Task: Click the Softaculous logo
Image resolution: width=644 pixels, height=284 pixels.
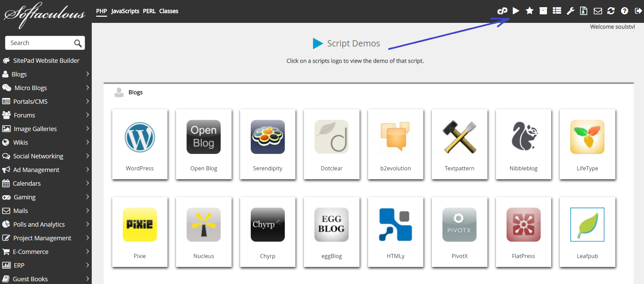Action: pos(45,15)
